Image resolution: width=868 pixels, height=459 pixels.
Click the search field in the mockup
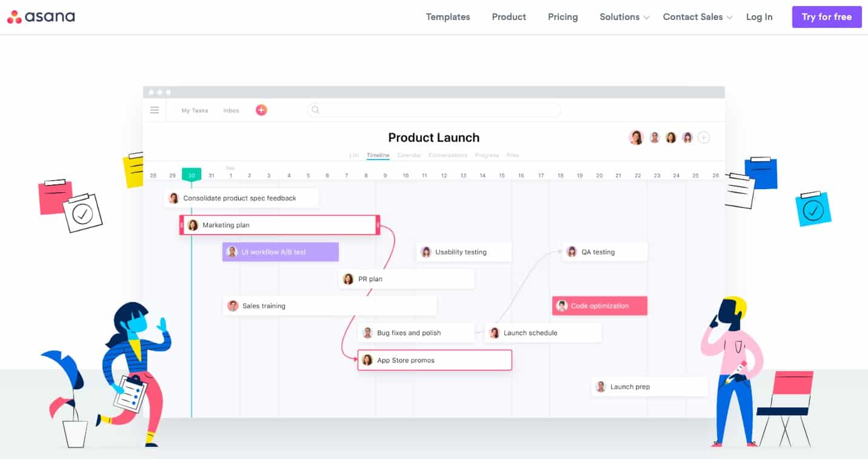pyautogui.click(x=434, y=110)
